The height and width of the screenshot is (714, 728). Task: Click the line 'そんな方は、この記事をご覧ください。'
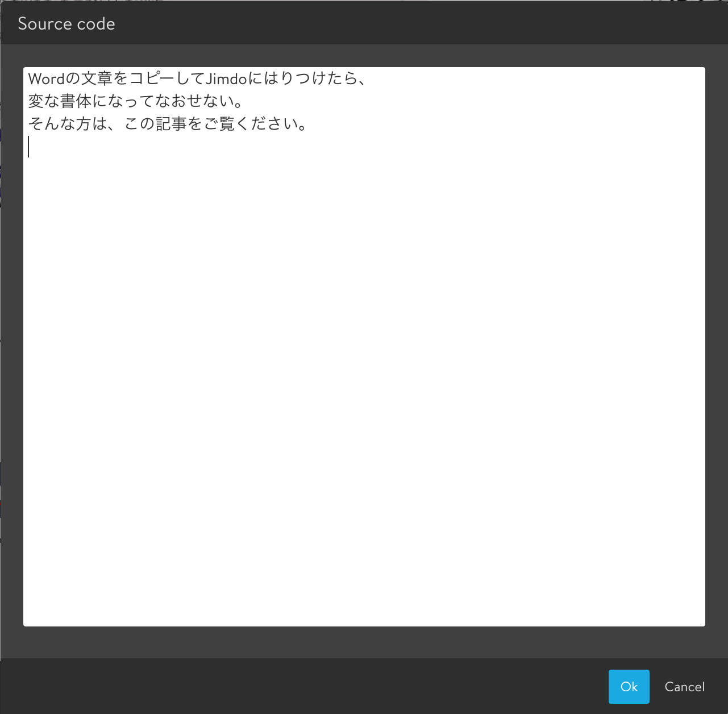tap(168, 124)
